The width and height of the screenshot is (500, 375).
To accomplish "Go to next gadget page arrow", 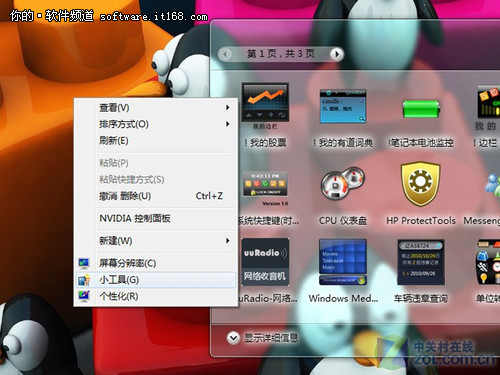I will 336,54.
